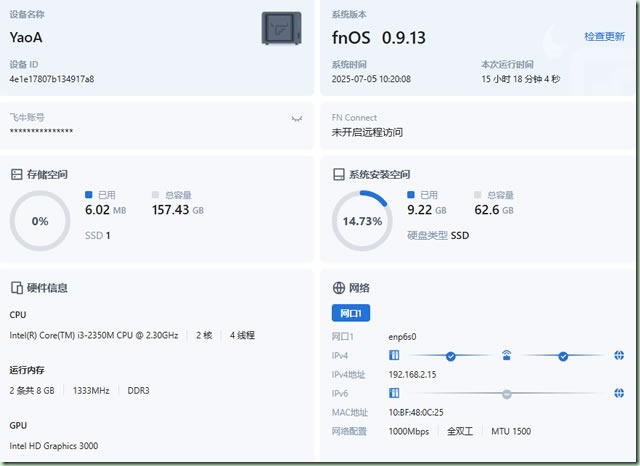Click the DDR3 memory type
This screenshot has height=466, width=640.
pyautogui.click(x=138, y=391)
